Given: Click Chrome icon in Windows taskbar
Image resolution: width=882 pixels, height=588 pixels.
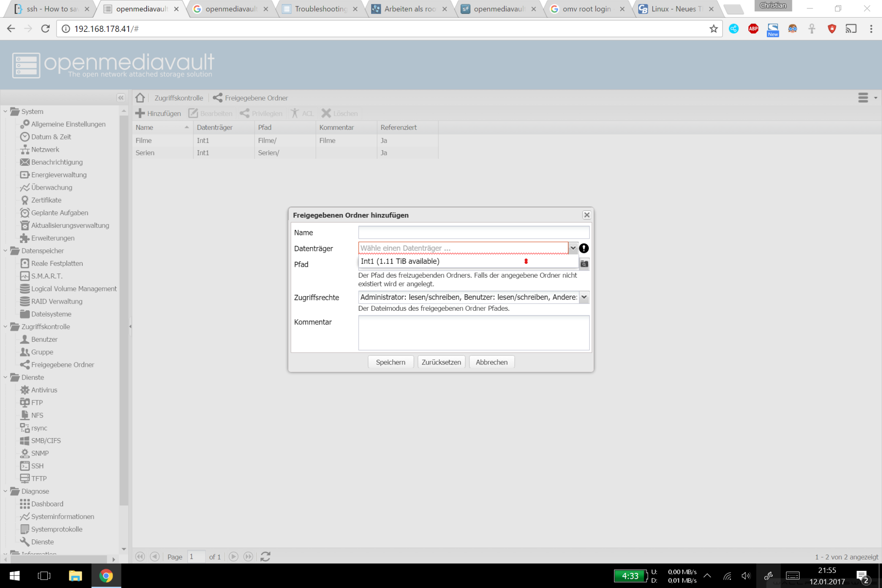Looking at the screenshot, I should coord(106,576).
